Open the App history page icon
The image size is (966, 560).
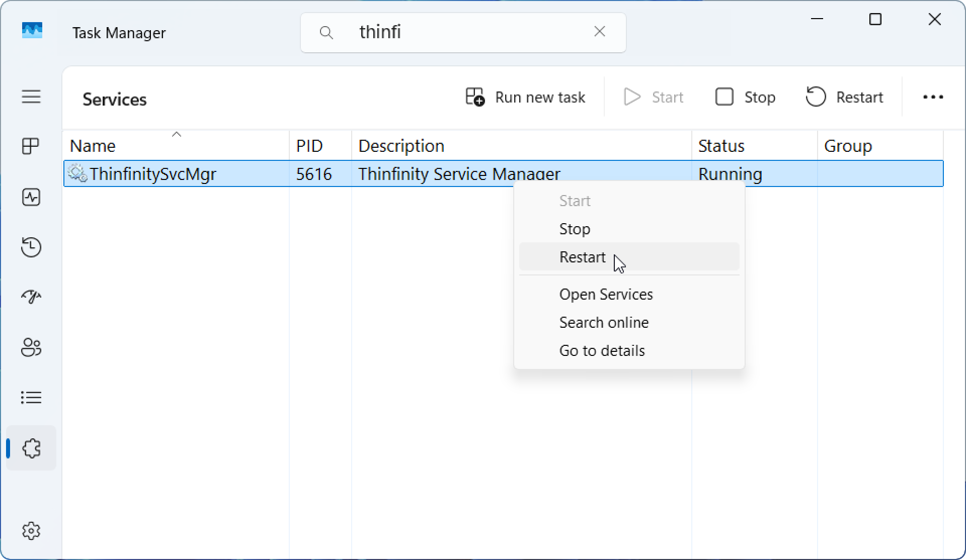coord(31,247)
